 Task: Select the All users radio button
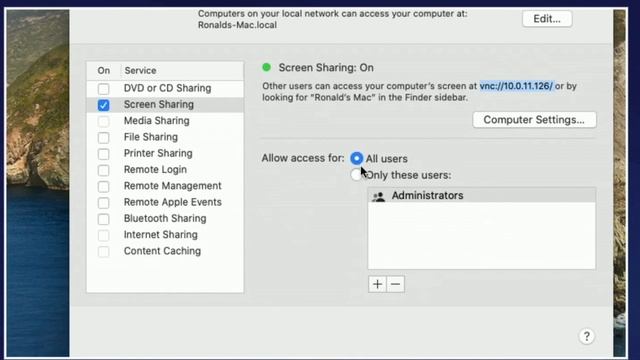click(356, 158)
